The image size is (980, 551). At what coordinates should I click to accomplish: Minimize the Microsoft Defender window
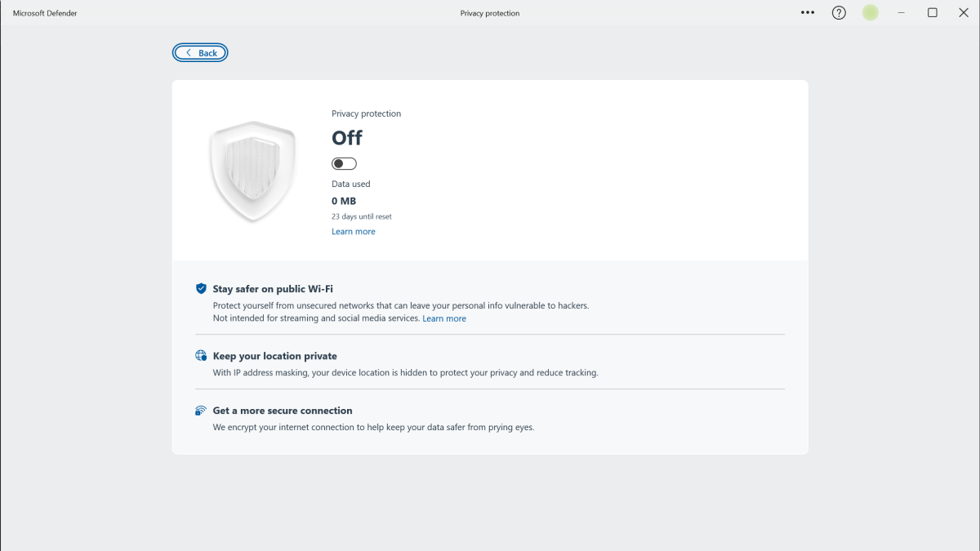coord(902,13)
